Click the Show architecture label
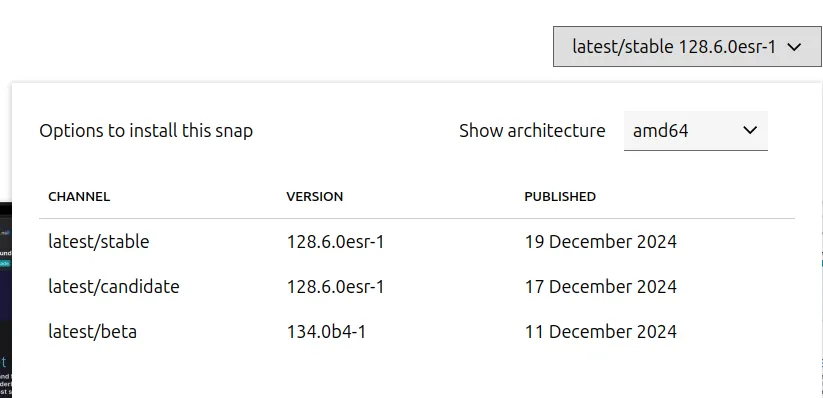The height and width of the screenshot is (398, 823). tap(532, 131)
